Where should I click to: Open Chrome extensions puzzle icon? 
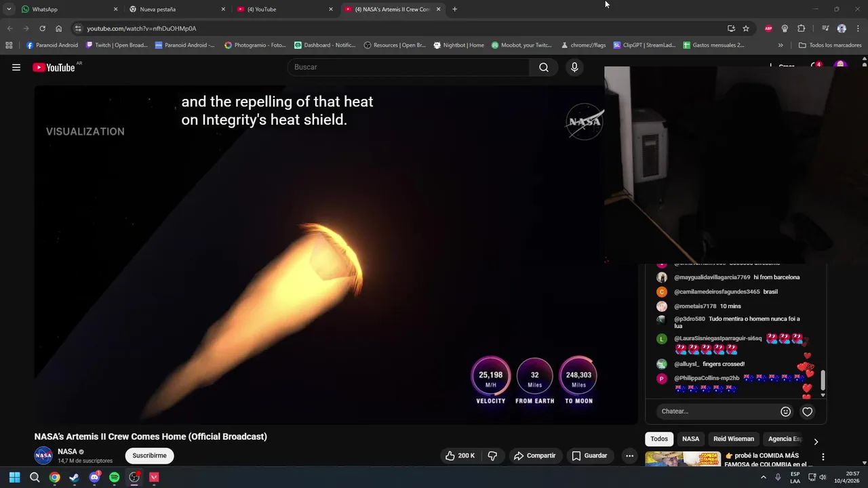pyautogui.click(x=802, y=28)
